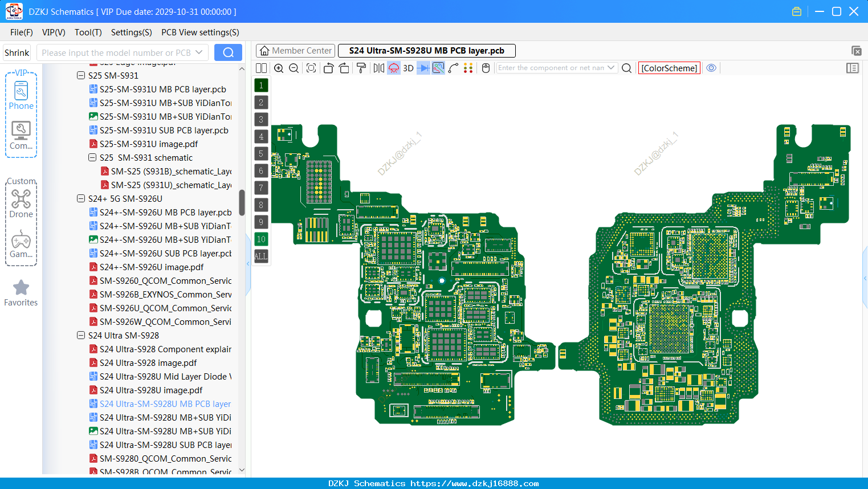Open the VIP(V) menu
This screenshot has width=868, height=489.
pyautogui.click(x=54, y=32)
